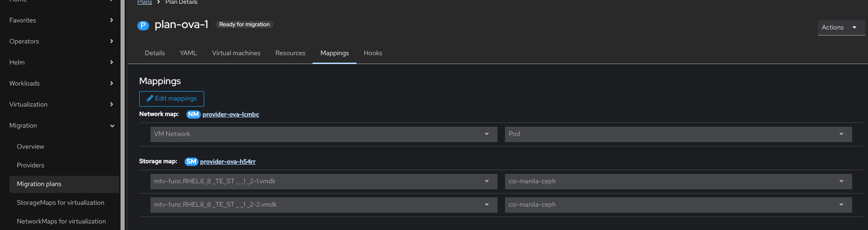
Task: Expand the Operators navigation section
Action: [x=61, y=42]
